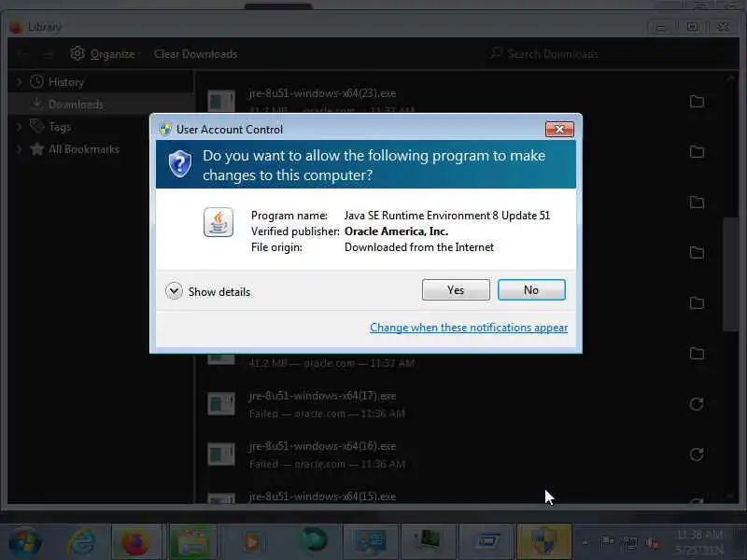The width and height of the screenshot is (747, 560).
Task: Click file thumbnail of jre-8u51-windows-x64(23).exe
Action: [x=221, y=101]
